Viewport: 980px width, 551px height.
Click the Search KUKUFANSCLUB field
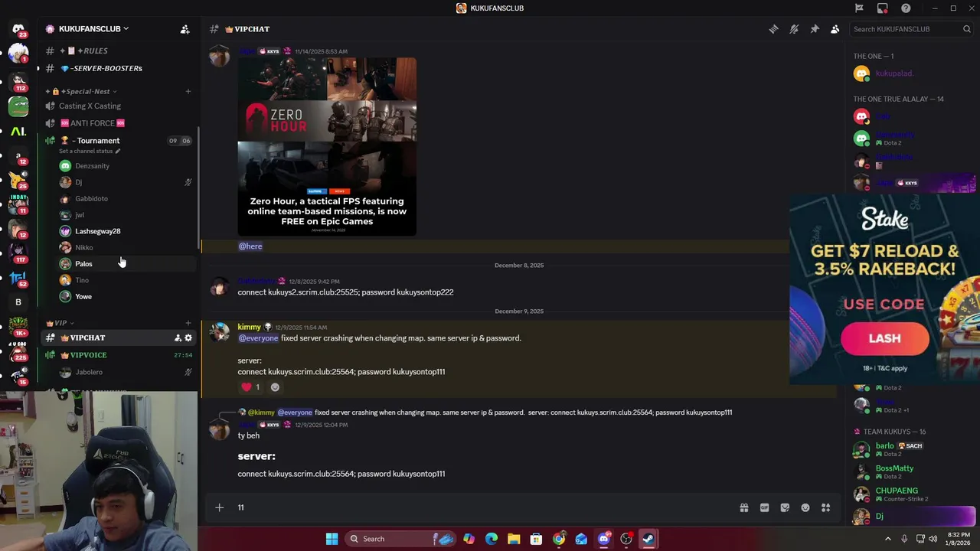(x=912, y=29)
